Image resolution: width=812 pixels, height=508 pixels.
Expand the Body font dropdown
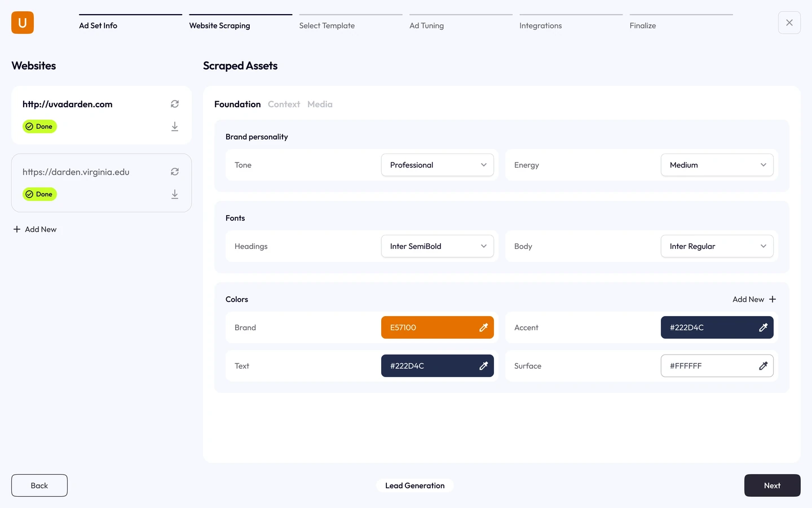(717, 246)
